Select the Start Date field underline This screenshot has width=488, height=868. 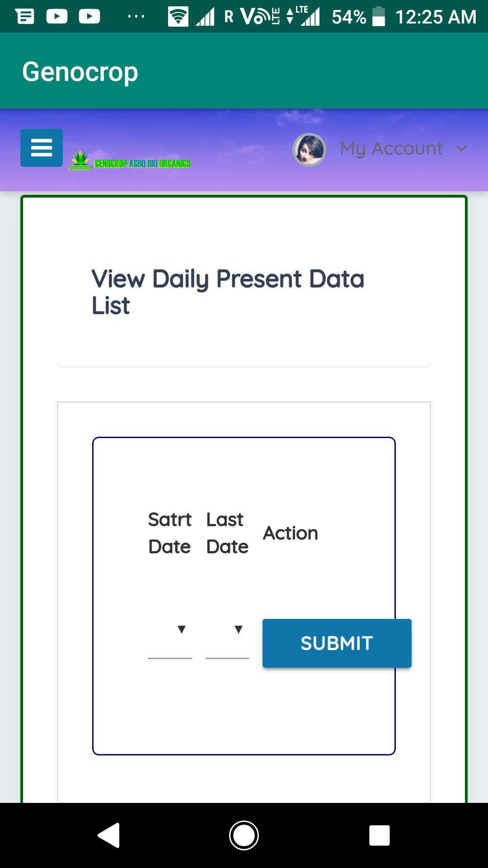[170, 658]
